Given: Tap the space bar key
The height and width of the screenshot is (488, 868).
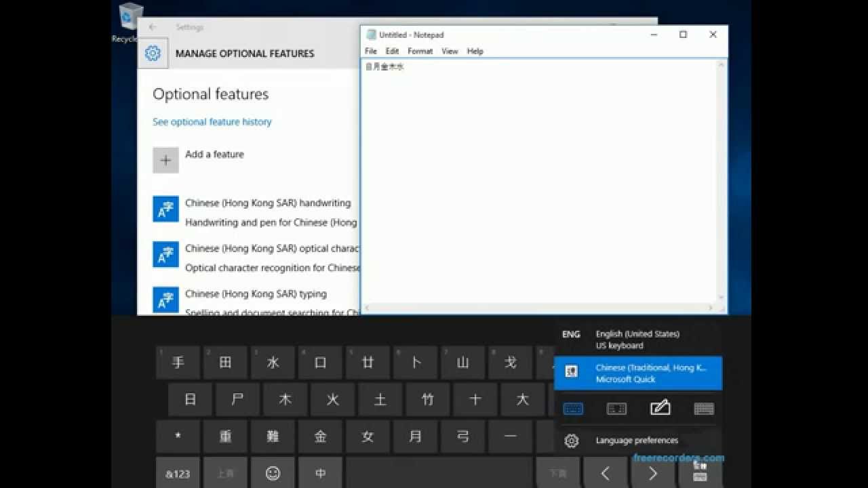Looking at the screenshot, I should coord(439,473).
